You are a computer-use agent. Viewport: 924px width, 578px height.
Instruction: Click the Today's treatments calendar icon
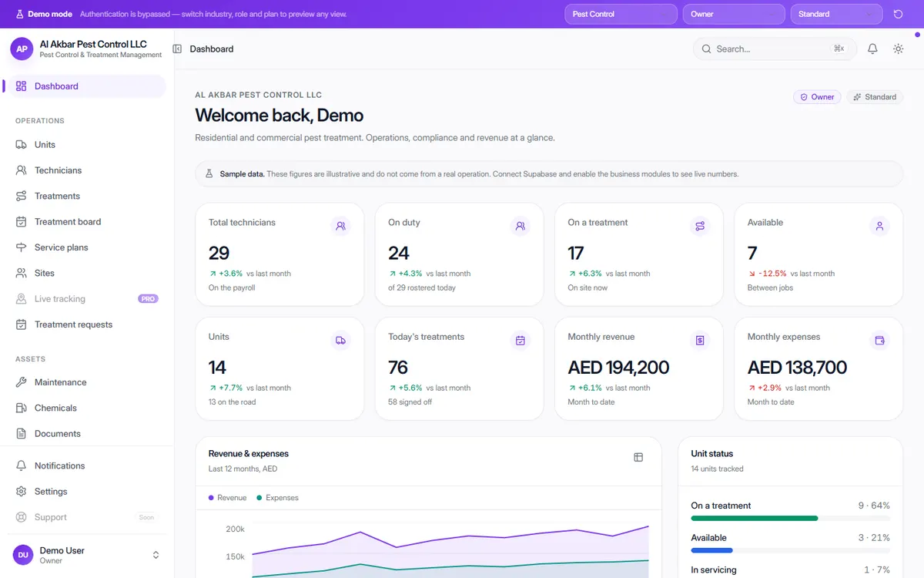click(521, 341)
